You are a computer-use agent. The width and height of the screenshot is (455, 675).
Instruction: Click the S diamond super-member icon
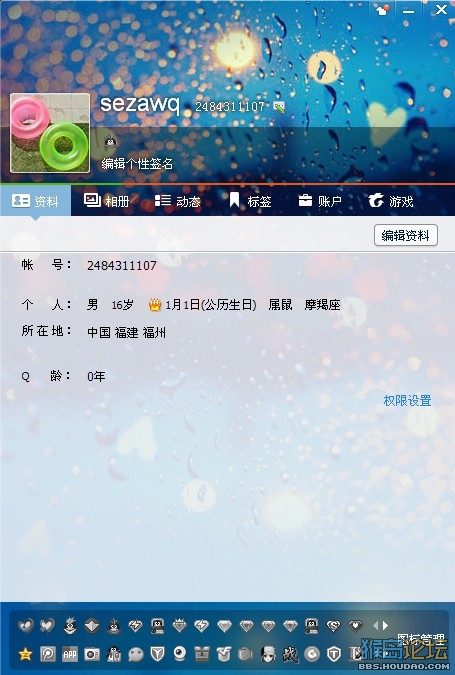[334, 625]
